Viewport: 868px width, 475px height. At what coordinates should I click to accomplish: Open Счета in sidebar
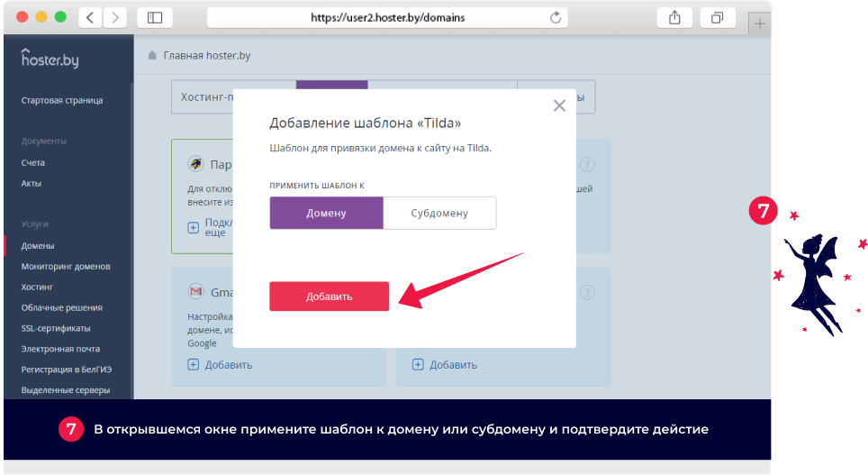(x=32, y=163)
